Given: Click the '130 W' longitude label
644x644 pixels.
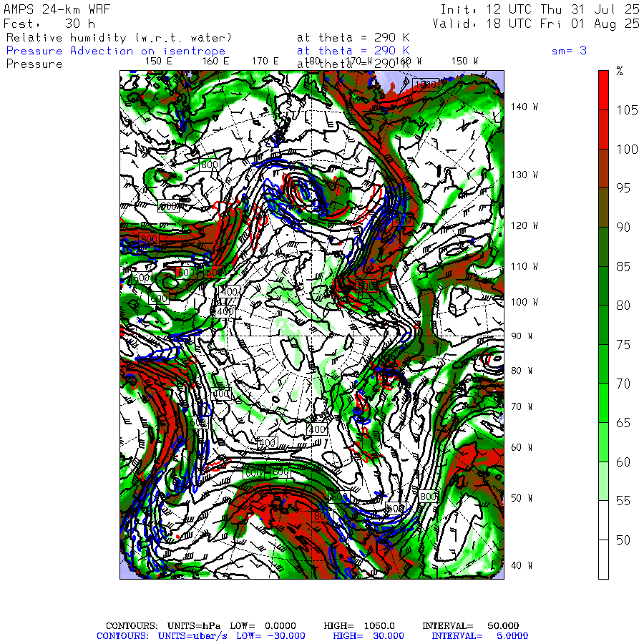Looking at the screenshot, I should tap(524, 175).
